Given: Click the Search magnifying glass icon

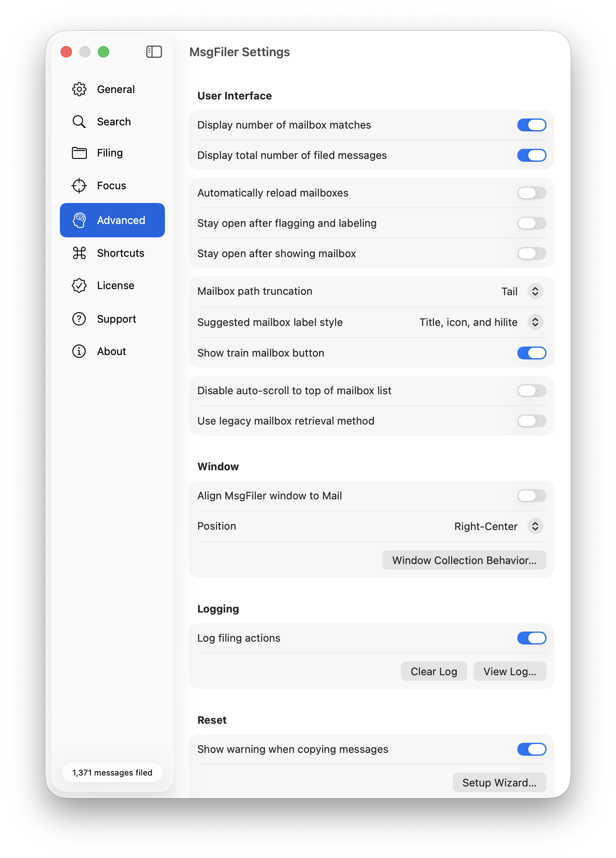Looking at the screenshot, I should tap(79, 122).
